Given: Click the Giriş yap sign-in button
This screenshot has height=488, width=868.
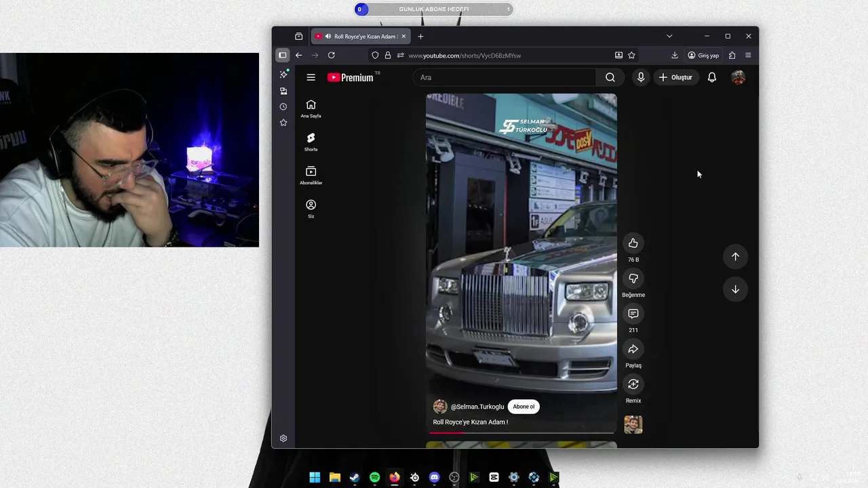Looking at the screenshot, I should [703, 56].
